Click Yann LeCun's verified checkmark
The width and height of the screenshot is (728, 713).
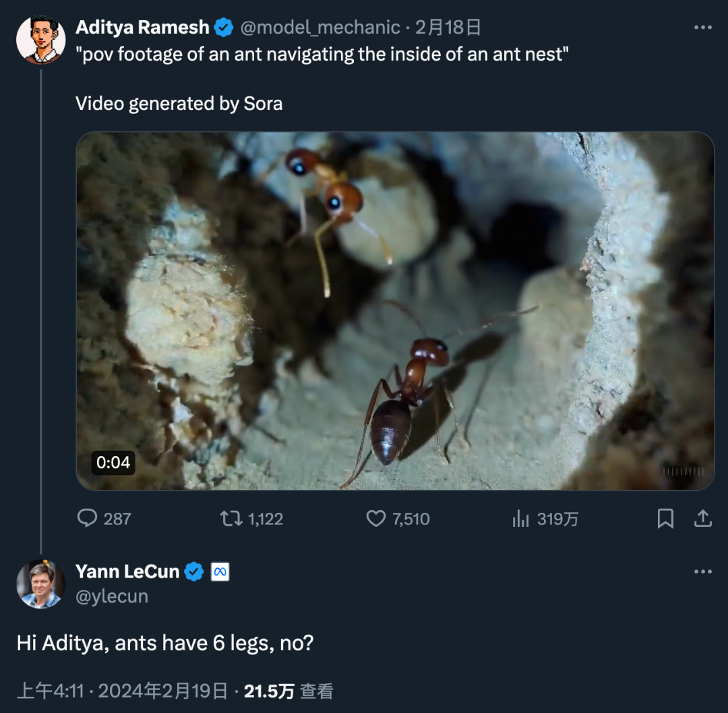(193, 571)
